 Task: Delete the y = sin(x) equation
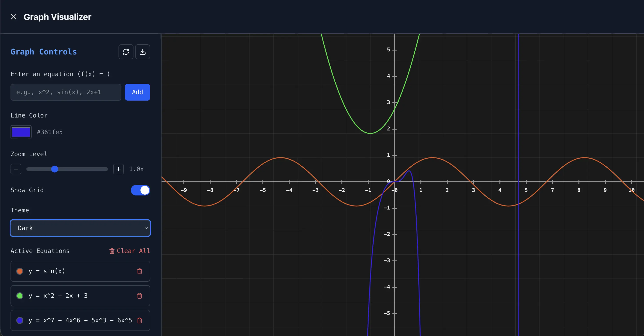coord(140,271)
